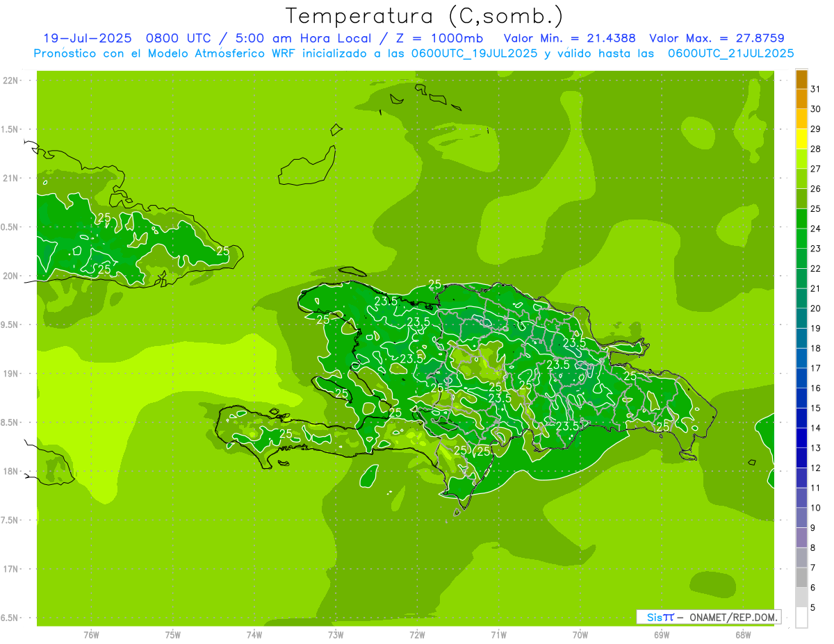Screen dimensions: 834x644
Task: Click the "16" colorbar label
Action: pyautogui.click(x=816, y=388)
